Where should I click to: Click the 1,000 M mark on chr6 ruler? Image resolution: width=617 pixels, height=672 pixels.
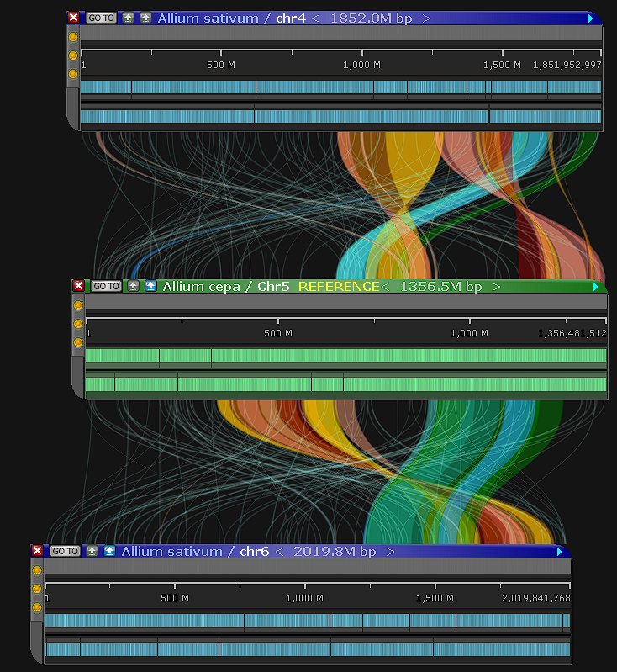tap(304, 598)
